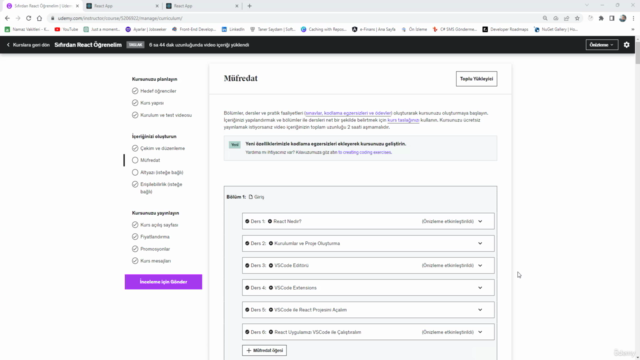
Task: Open the browser home page
Action: [39, 18]
